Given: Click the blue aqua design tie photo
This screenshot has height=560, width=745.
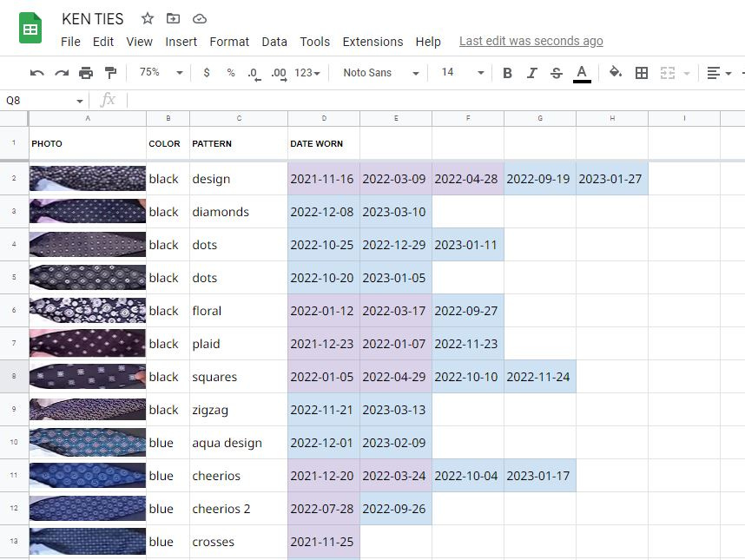Looking at the screenshot, I should pos(88,443).
